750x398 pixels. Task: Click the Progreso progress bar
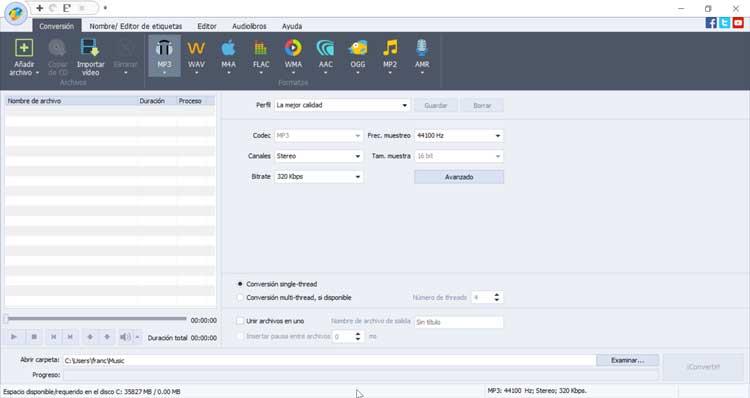[361, 375]
